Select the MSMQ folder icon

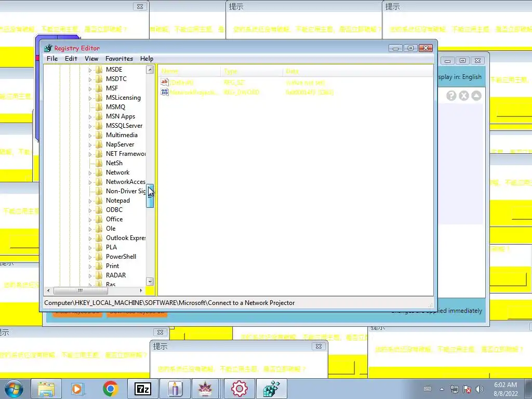(x=99, y=107)
